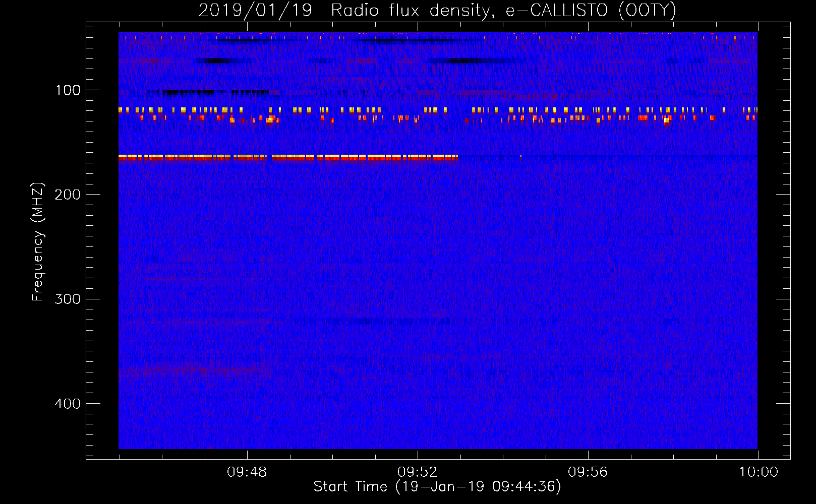Click the 100 frequency tick label
The width and height of the screenshot is (816, 504).
pyautogui.click(x=68, y=90)
